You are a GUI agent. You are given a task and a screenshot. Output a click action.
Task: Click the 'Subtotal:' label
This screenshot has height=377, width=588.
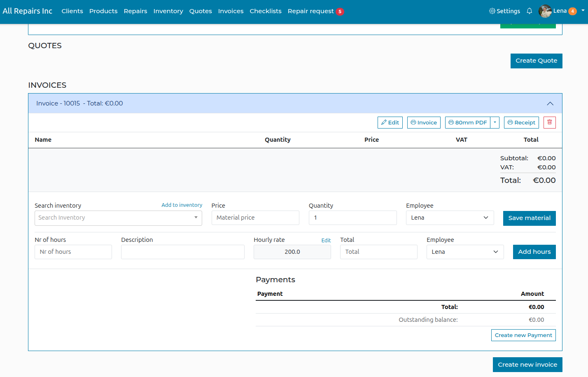[x=514, y=158]
